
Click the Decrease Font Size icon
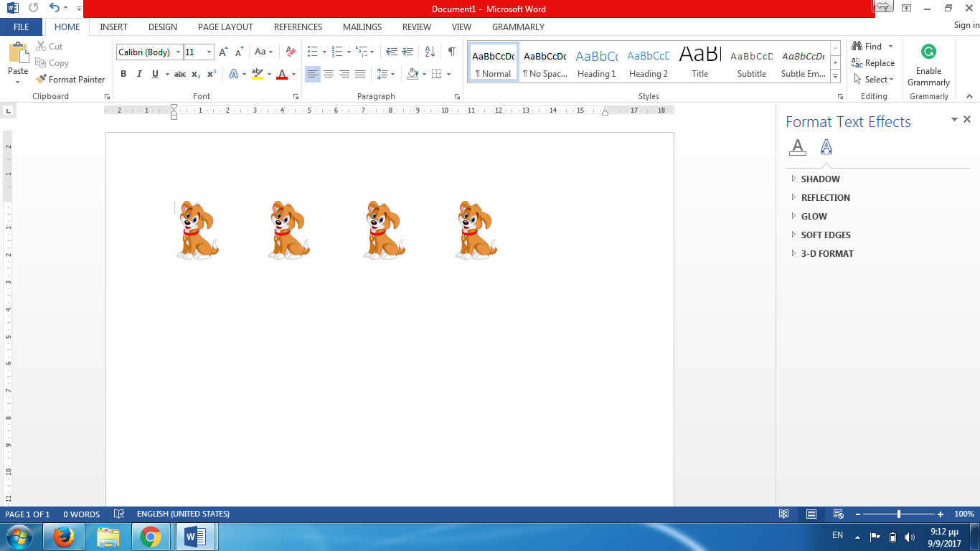pyautogui.click(x=239, y=52)
